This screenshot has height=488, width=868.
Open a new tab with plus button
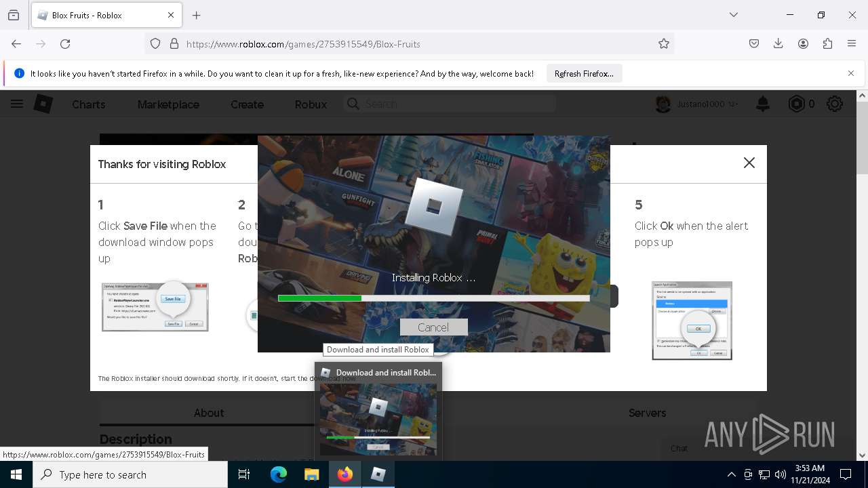197,15
